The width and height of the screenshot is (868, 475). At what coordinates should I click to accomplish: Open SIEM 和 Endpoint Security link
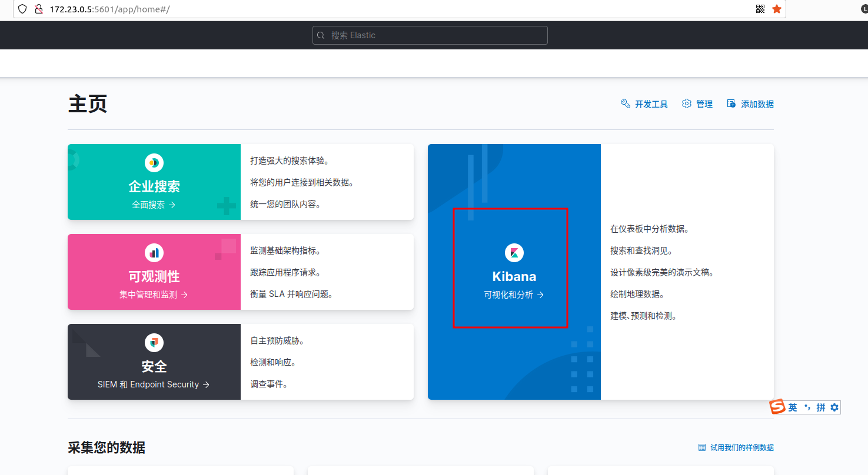pos(154,384)
